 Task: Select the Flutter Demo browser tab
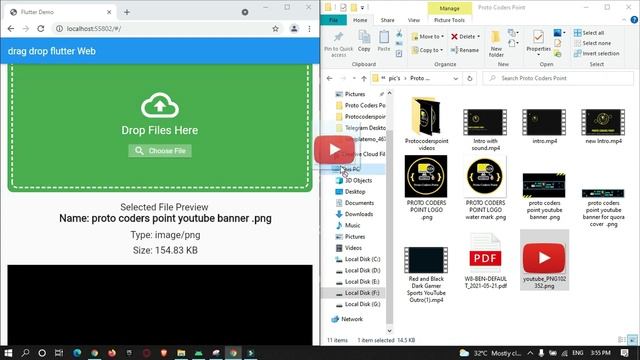click(60, 12)
